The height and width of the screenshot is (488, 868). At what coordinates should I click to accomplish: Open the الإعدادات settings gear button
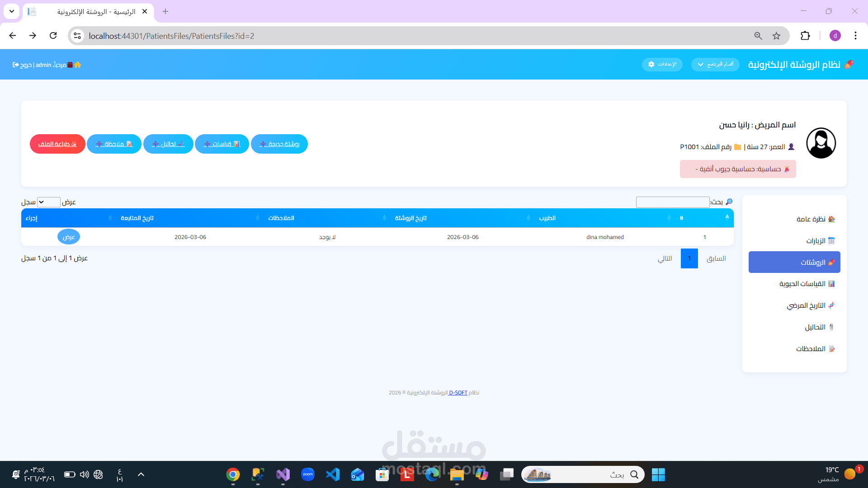pyautogui.click(x=662, y=64)
